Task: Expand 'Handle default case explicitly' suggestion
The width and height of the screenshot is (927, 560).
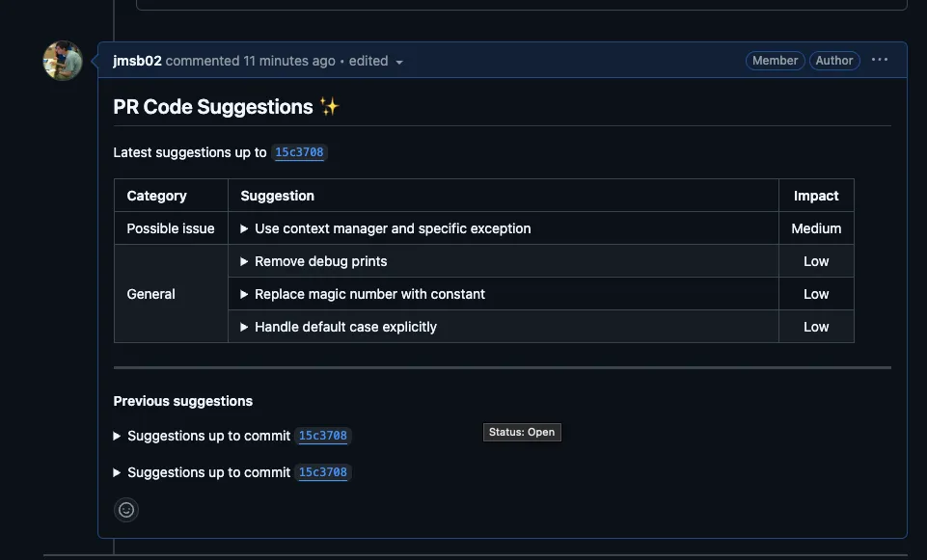Action: [339, 327]
